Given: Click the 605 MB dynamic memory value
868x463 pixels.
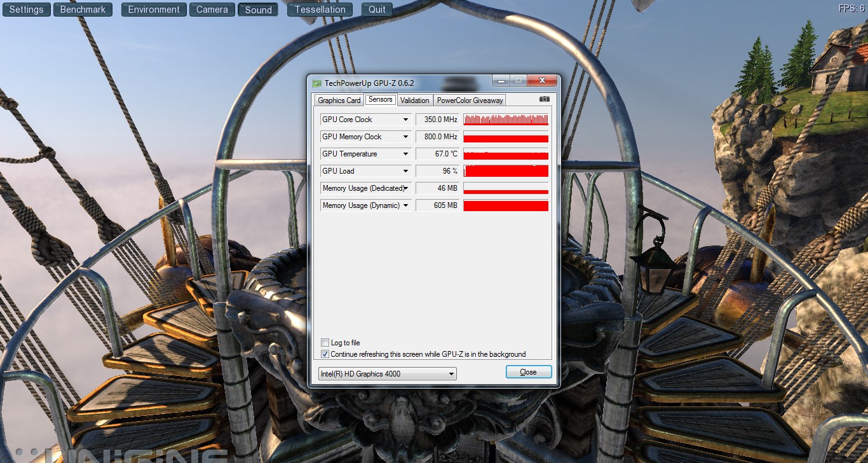Looking at the screenshot, I should coord(438,205).
